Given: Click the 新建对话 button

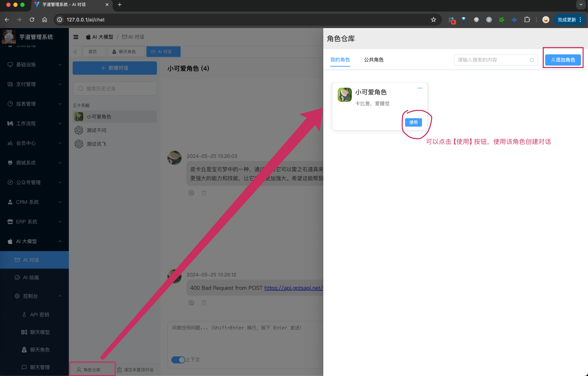Looking at the screenshot, I should (114, 68).
